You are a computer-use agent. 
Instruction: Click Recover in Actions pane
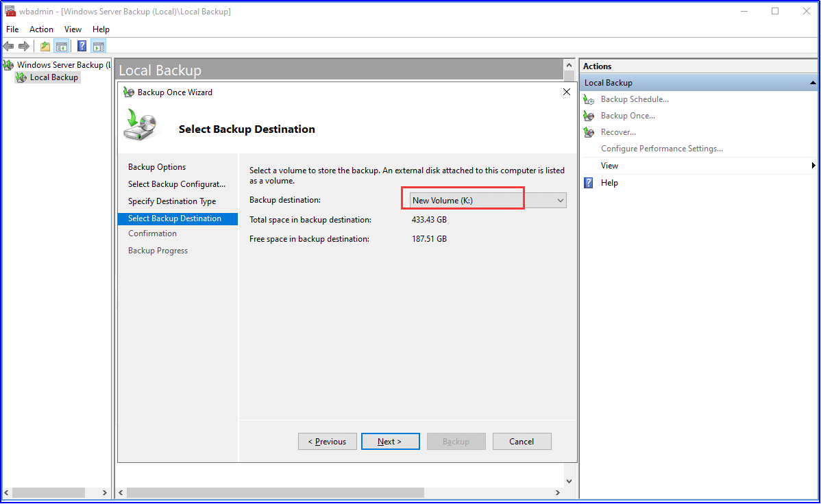(618, 132)
